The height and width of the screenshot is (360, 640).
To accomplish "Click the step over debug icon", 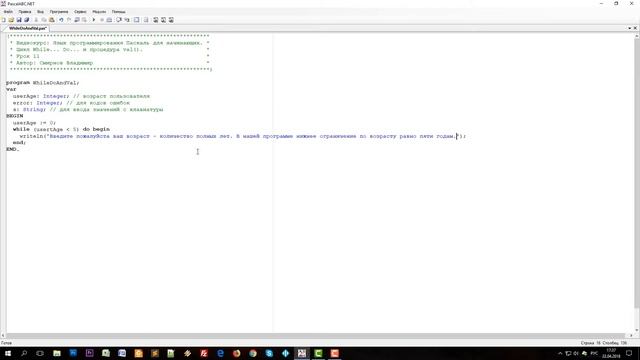I will [119, 20].
